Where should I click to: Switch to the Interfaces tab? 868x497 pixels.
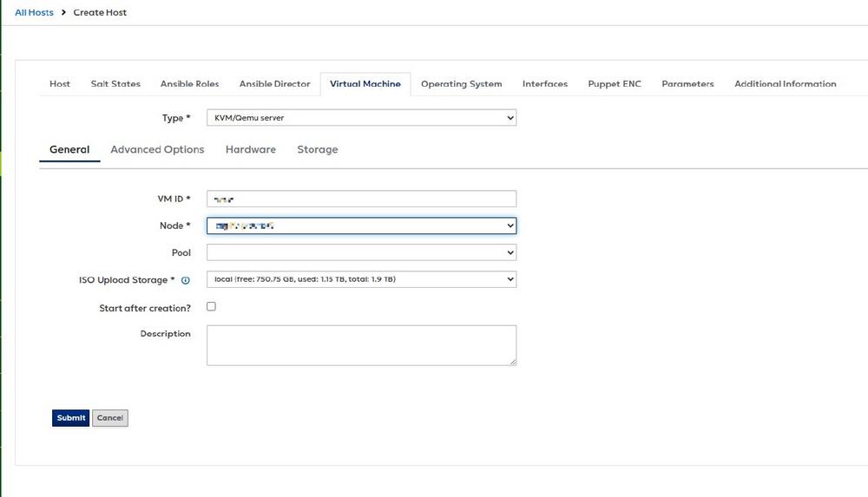545,83
